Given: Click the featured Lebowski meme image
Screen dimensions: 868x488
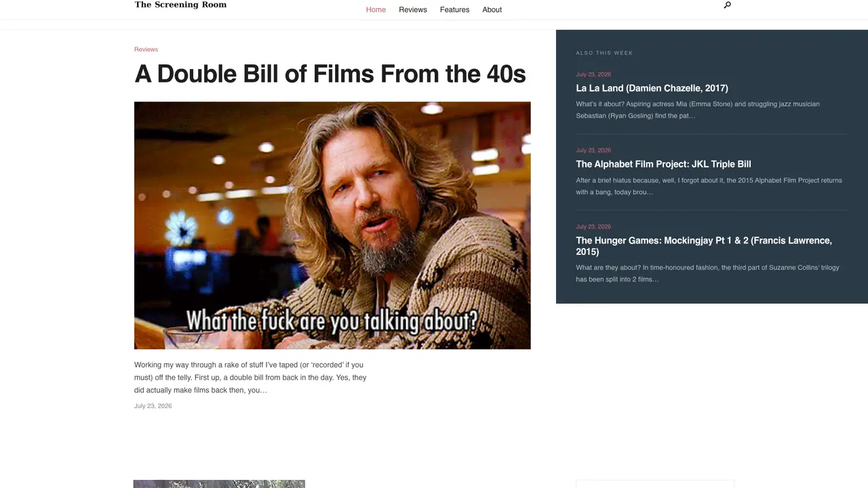Looking at the screenshot, I should click(332, 226).
